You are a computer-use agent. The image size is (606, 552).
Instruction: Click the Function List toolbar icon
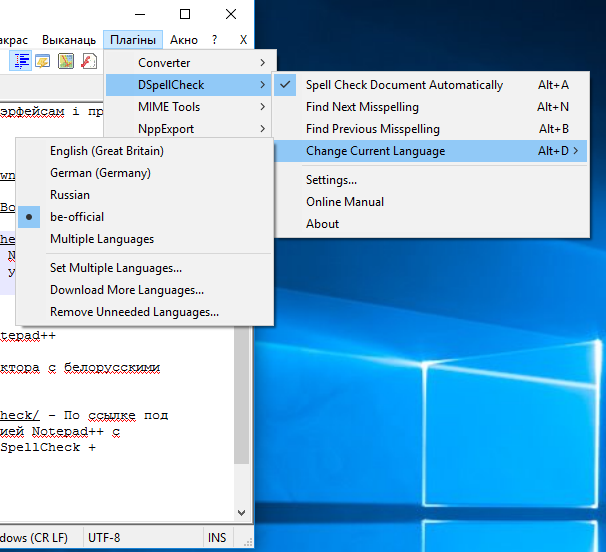pos(88,61)
